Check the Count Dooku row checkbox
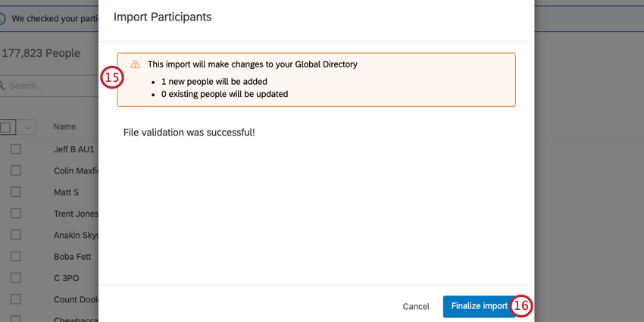644x322 pixels. (x=16, y=299)
